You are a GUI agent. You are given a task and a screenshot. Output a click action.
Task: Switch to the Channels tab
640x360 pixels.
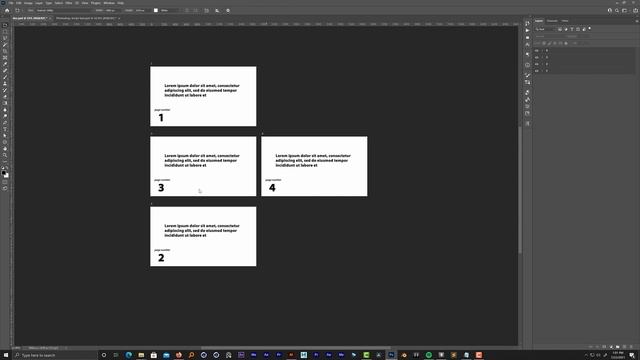[552, 21]
